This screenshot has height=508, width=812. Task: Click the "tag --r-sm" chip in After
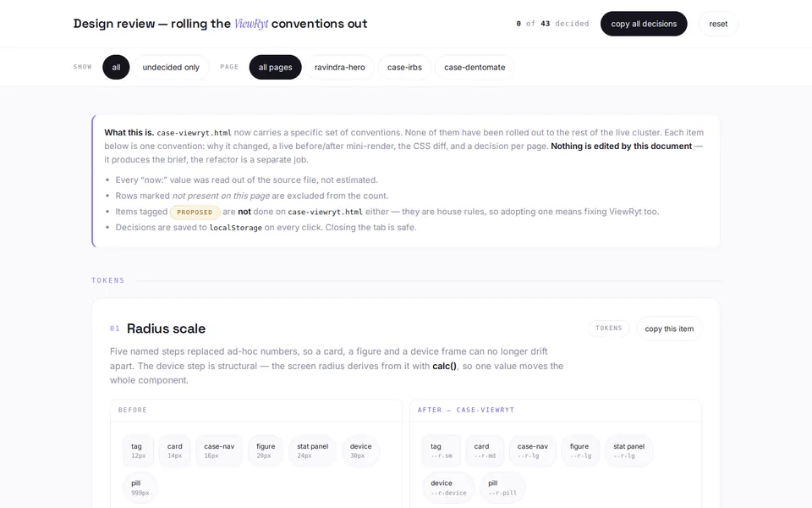coord(442,450)
